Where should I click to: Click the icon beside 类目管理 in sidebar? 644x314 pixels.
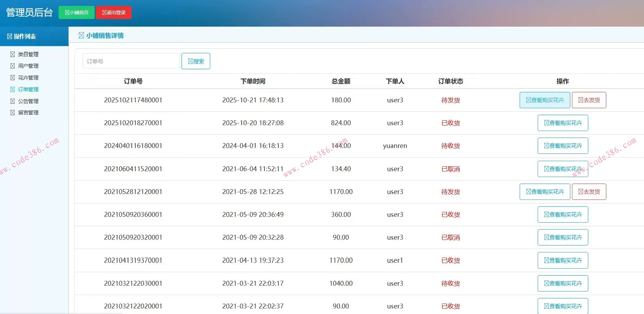[x=12, y=54]
